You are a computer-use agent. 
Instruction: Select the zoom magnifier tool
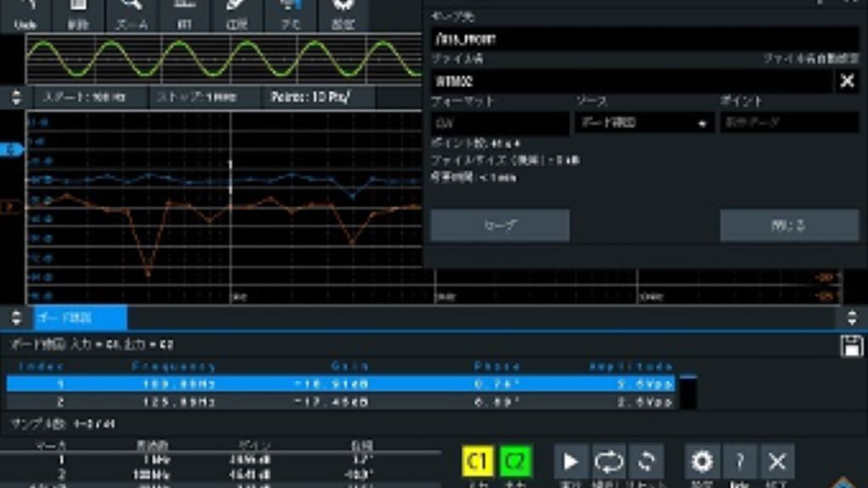[x=131, y=14]
